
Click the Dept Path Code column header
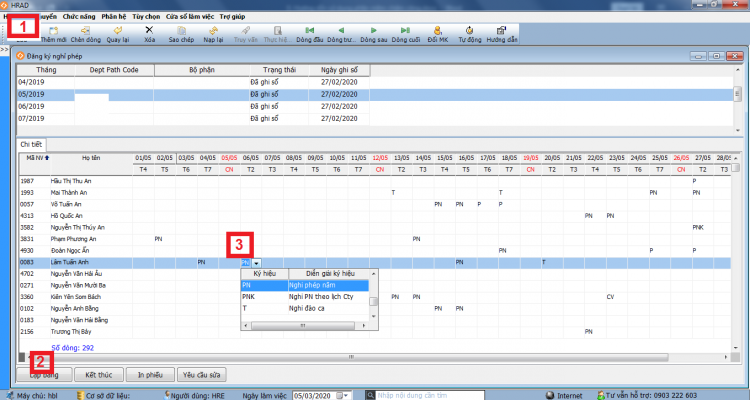(x=114, y=70)
